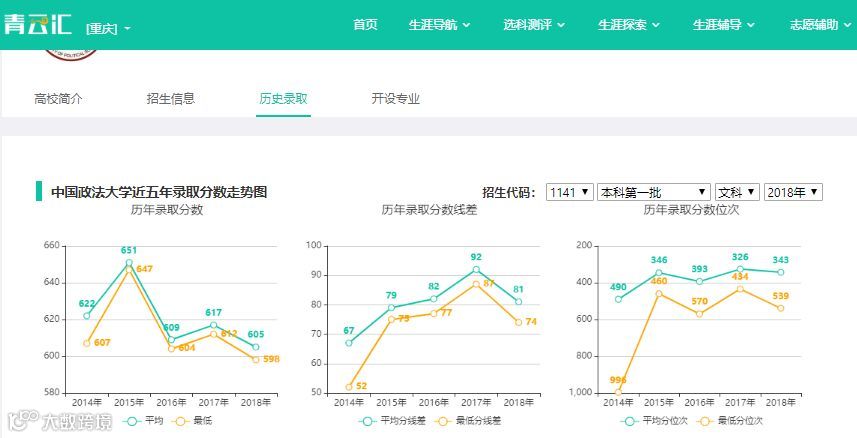Switch to the 招生信息 tab
The width and height of the screenshot is (857, 438).
tap(171, 99)
